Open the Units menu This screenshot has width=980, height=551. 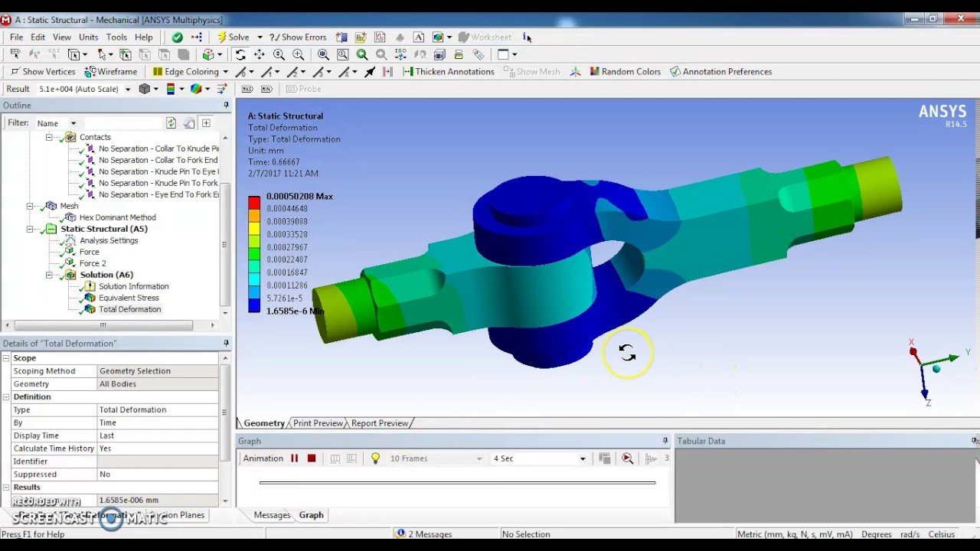(x=88, y=37)
